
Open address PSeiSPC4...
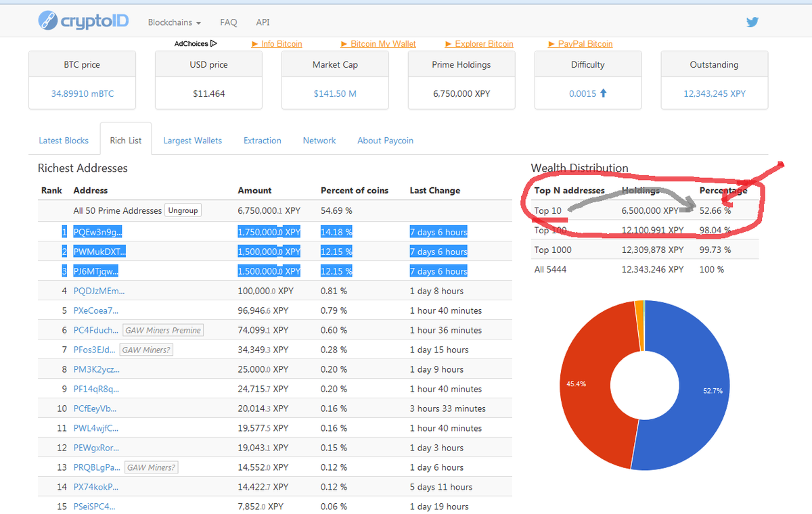click(94, 507)
